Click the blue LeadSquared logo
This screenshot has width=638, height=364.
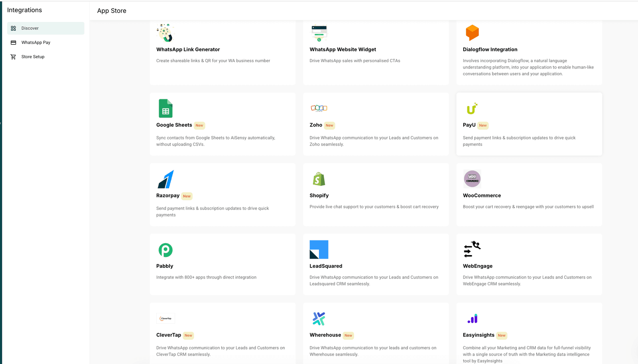[319, 250]
